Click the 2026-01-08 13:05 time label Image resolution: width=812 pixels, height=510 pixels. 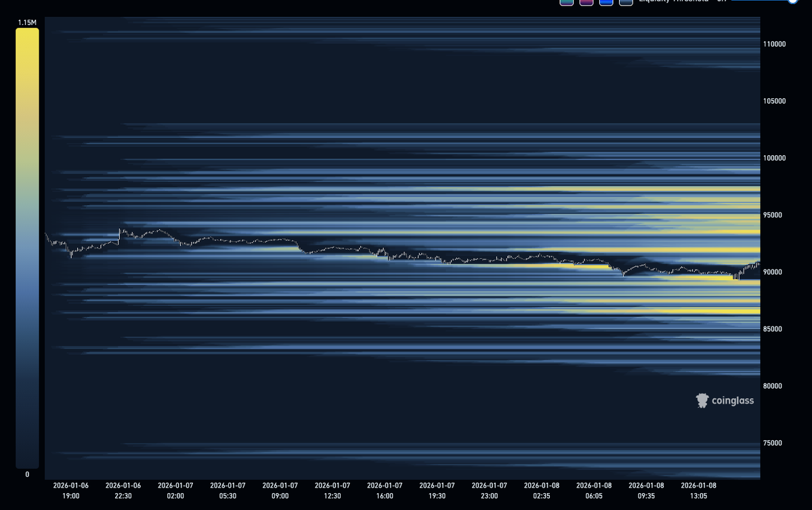tap(699, 490)
